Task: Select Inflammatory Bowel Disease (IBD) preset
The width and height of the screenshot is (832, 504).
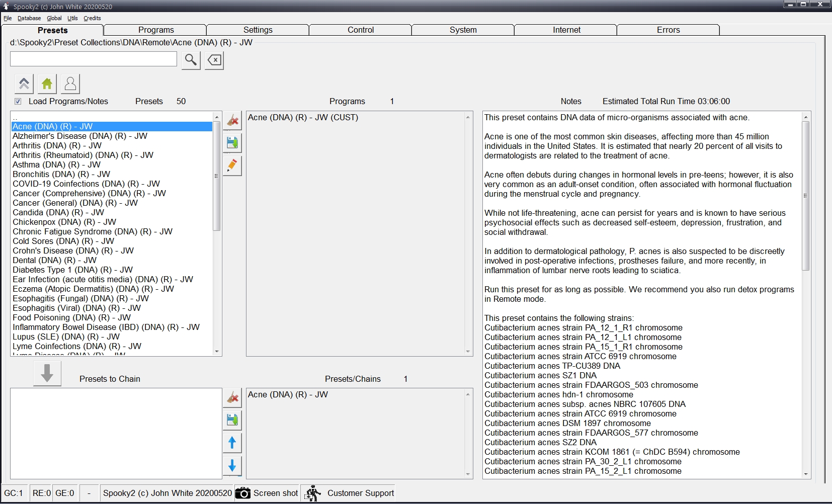Action: point(112,327)
